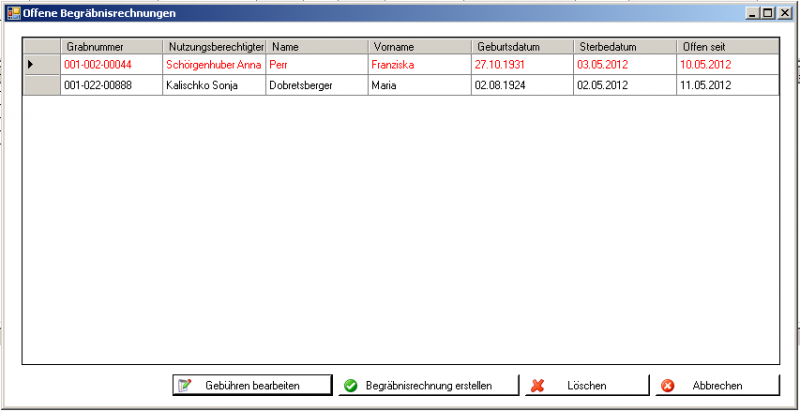Sort by Nutzungsberechtigter column header
The image size is (800, 411).
pos(214,47)
